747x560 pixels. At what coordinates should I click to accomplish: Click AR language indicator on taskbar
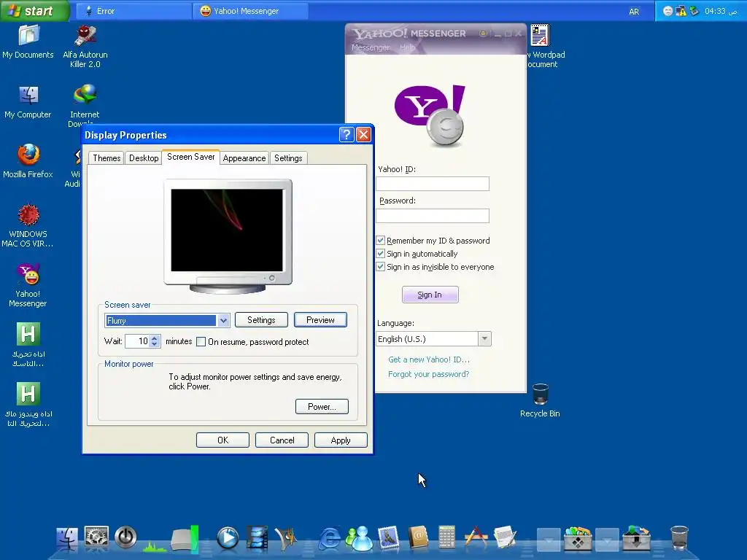click(634, 12)
